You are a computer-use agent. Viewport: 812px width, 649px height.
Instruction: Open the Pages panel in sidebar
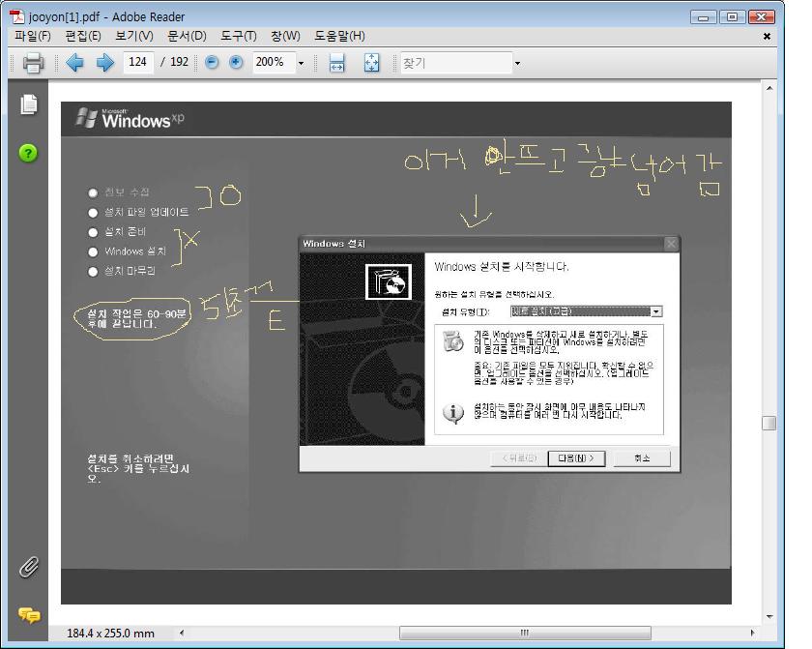coord(29,104)
